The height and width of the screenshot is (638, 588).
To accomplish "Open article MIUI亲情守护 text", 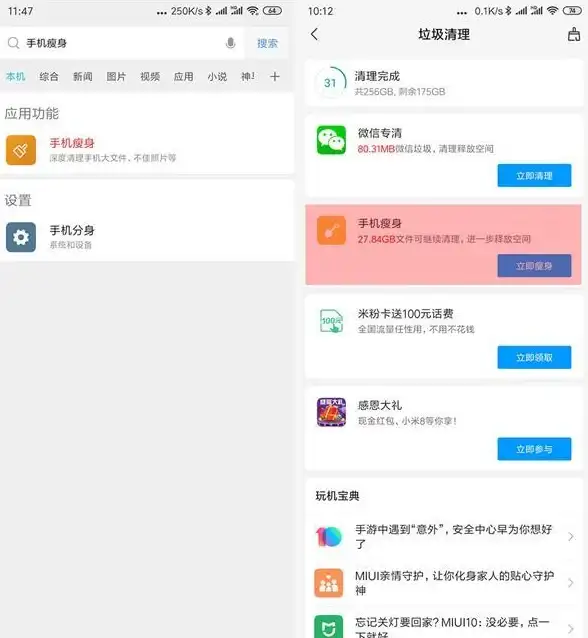I will pyautogui.click(x=454, y=583).
